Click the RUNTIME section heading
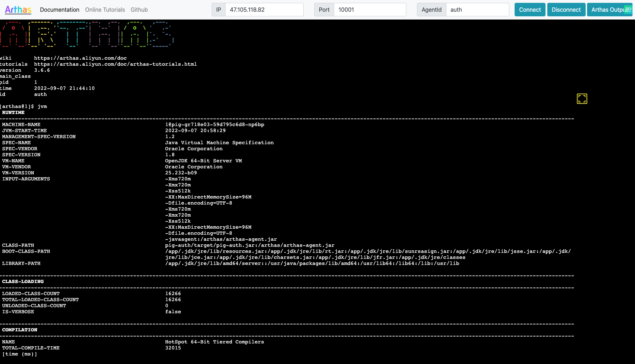 pos(13,113)
